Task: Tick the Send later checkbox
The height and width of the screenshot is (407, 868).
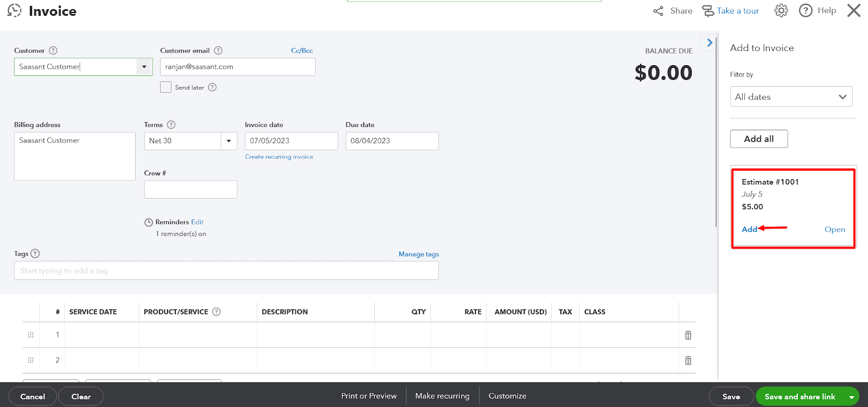Action: (166, 87)
